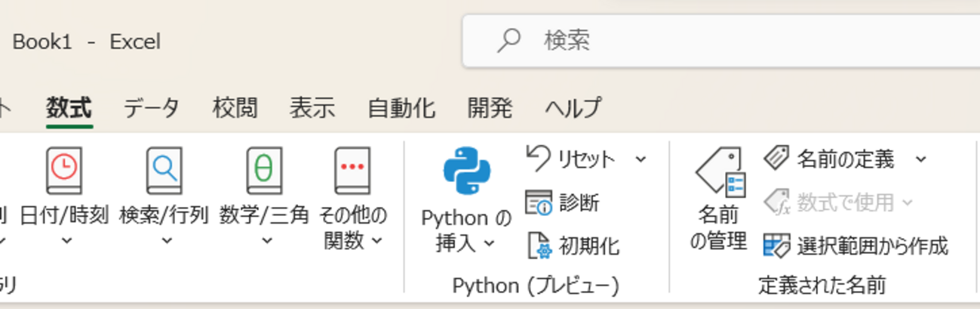
Task: Open the 名前の定義 dropdown arrow
Action: pos(920,159)
